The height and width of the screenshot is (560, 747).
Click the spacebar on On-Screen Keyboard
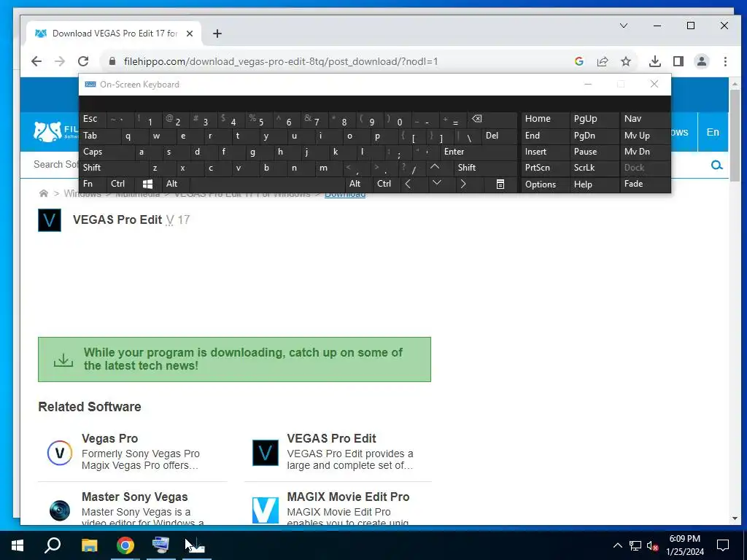[267, 184]
